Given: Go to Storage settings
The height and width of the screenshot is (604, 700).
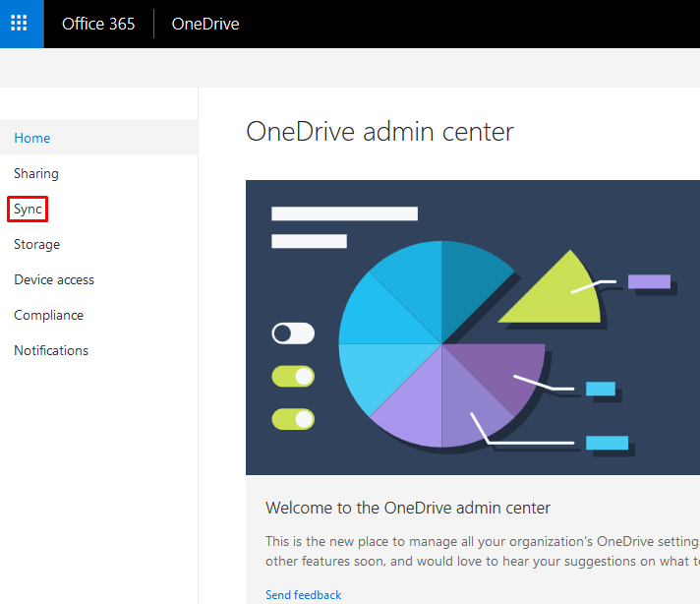Looking at the screenshot, I should [x=37, y=244].
